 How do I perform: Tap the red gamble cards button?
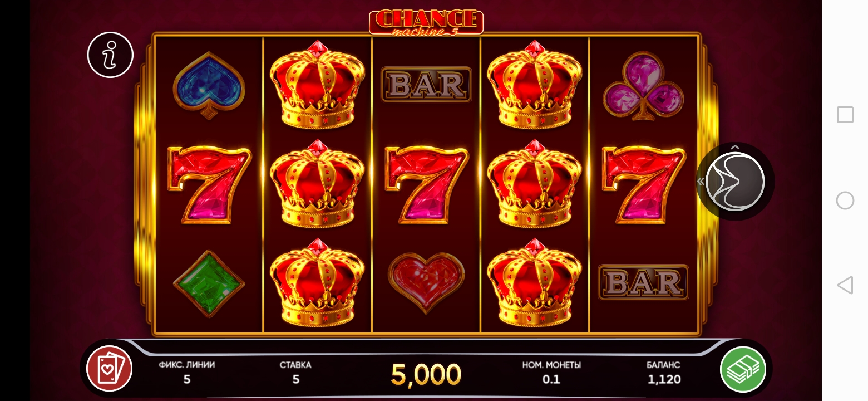click(110, 369)
